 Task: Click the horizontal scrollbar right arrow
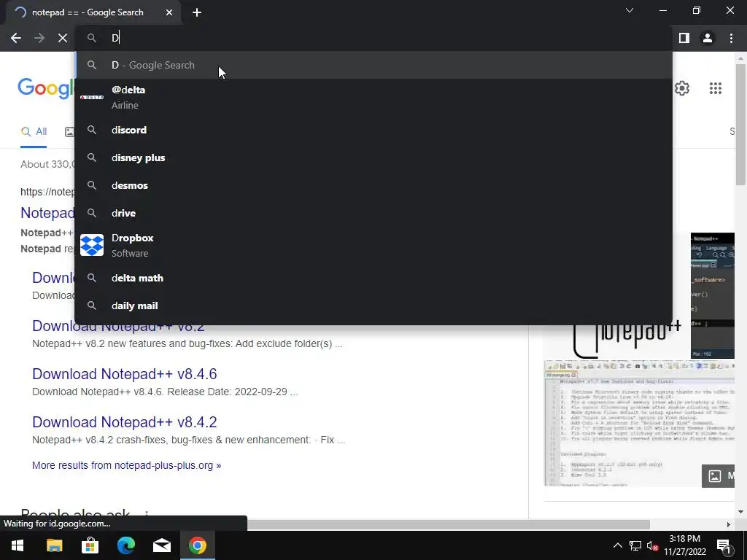[728, 524]
